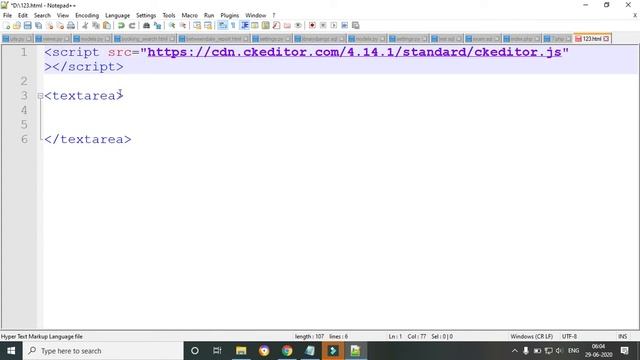Open the Window menu
Screen dimensions: 640x360
256,16
